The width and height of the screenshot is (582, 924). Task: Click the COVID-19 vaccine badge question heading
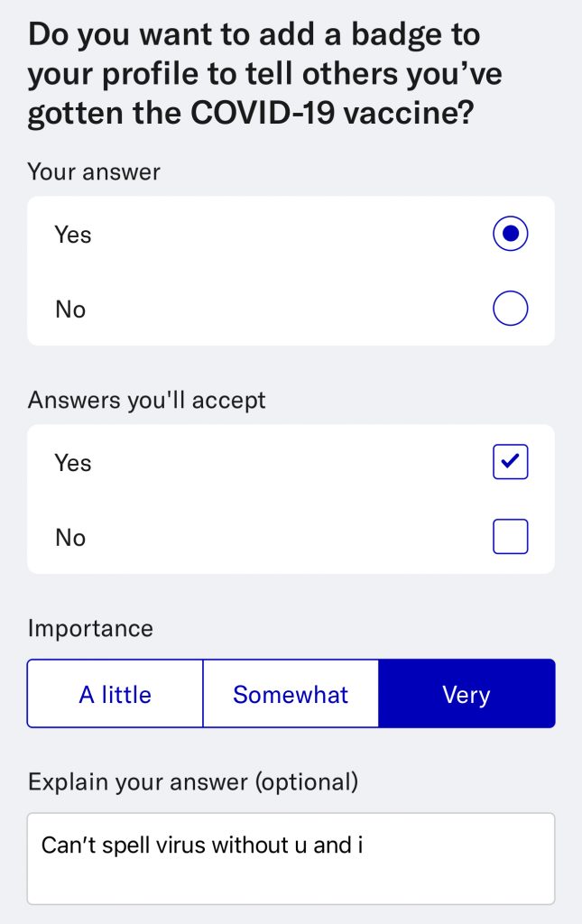[265, 75]
